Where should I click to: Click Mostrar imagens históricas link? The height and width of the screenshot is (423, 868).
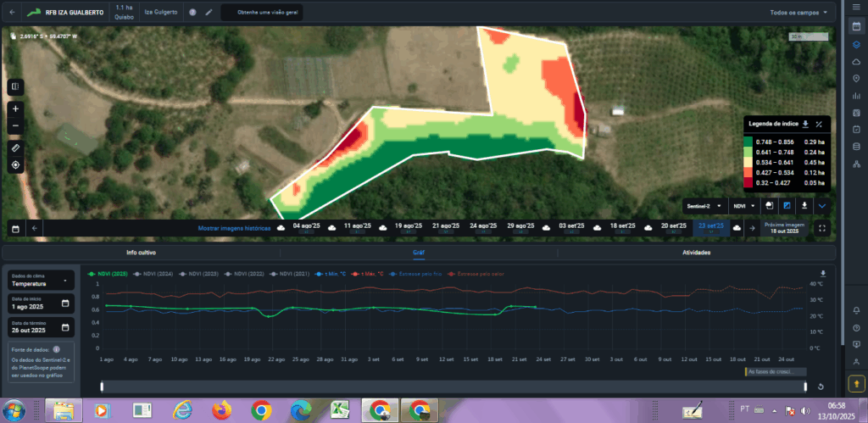tap(234, 227)
